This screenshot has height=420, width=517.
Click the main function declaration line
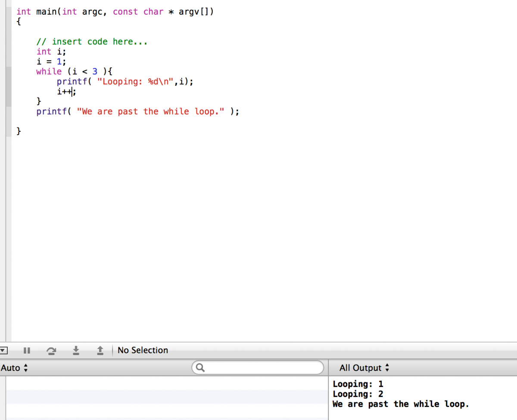[115, 12]
